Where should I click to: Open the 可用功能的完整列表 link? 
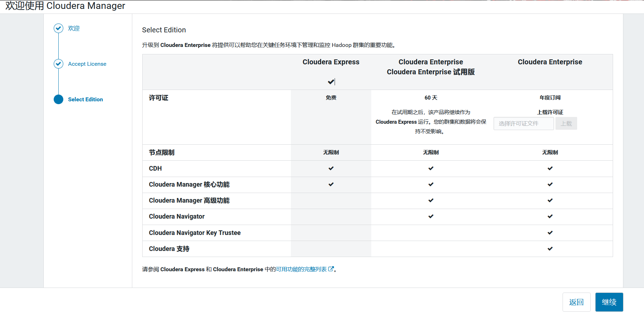[301, 269]
